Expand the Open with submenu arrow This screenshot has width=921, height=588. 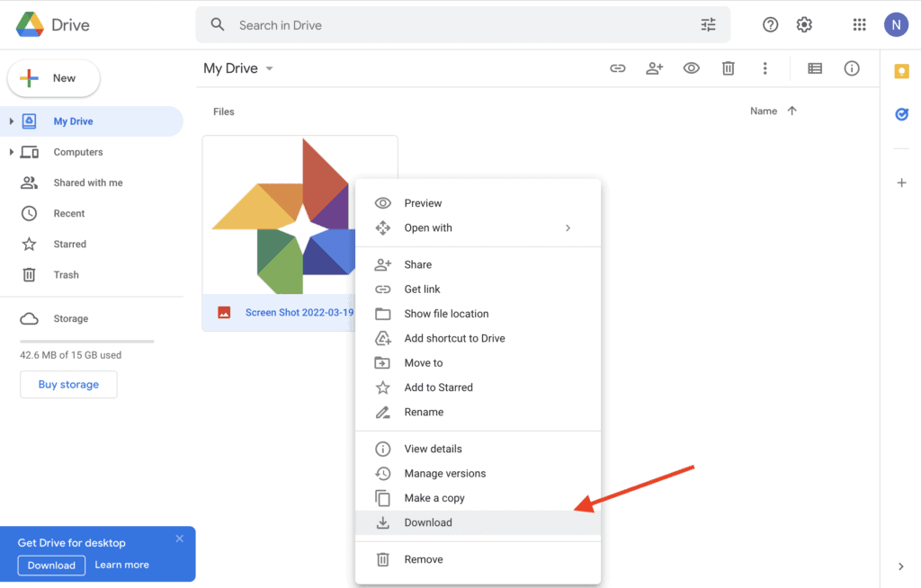pos(568,227)
